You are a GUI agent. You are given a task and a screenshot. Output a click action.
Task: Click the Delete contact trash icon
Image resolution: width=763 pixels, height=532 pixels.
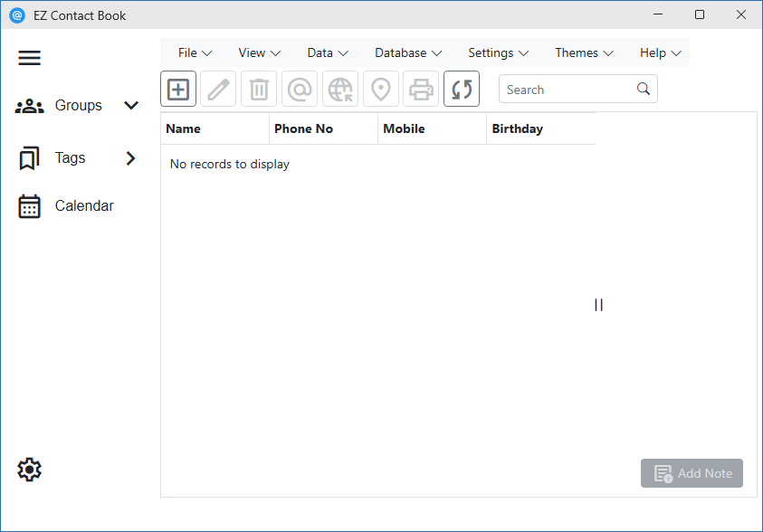[259, 90]
